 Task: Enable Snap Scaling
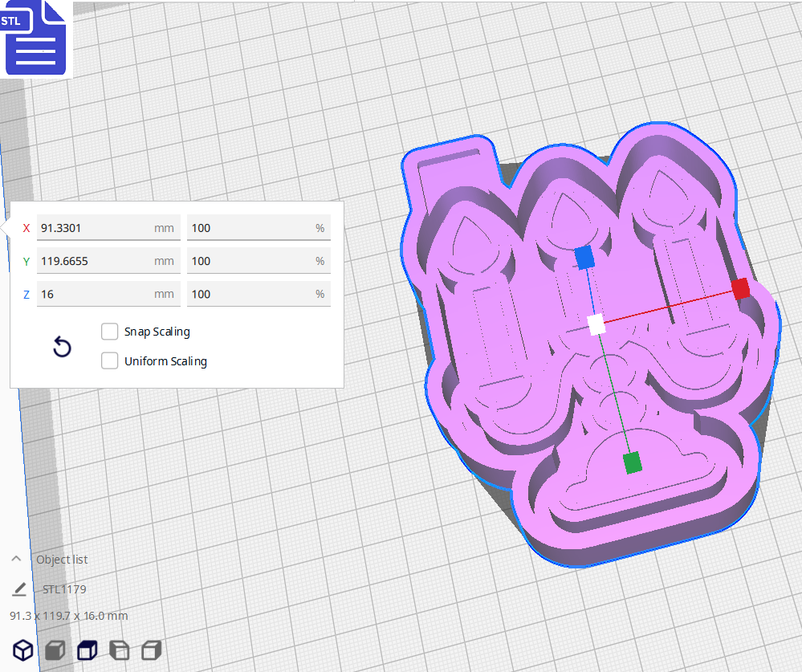tap(109, 331)
